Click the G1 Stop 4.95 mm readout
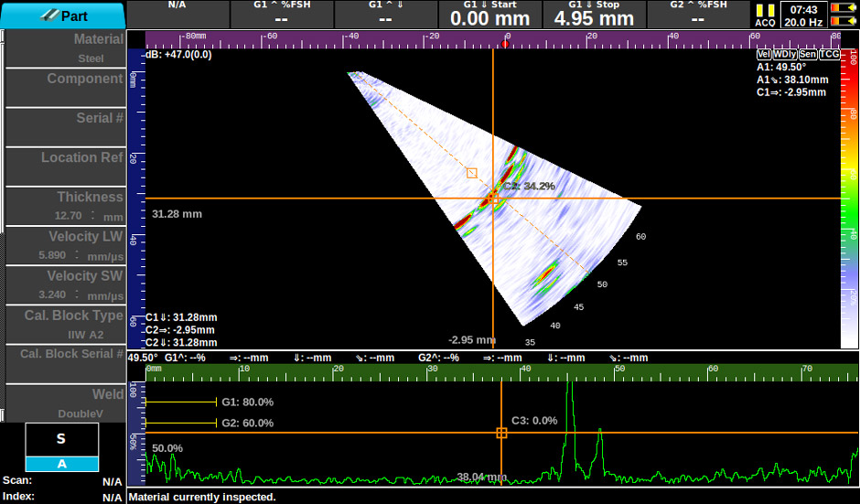The height and width of the screenshot is (504, 860). pos(594,15)
